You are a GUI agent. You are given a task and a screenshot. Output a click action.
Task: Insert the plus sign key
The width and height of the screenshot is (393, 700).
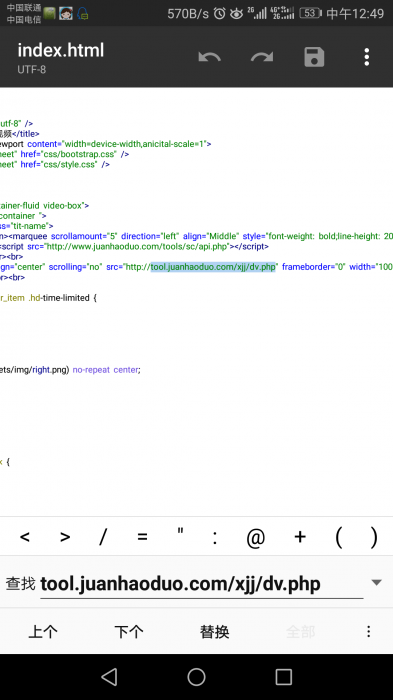(300, 537)
